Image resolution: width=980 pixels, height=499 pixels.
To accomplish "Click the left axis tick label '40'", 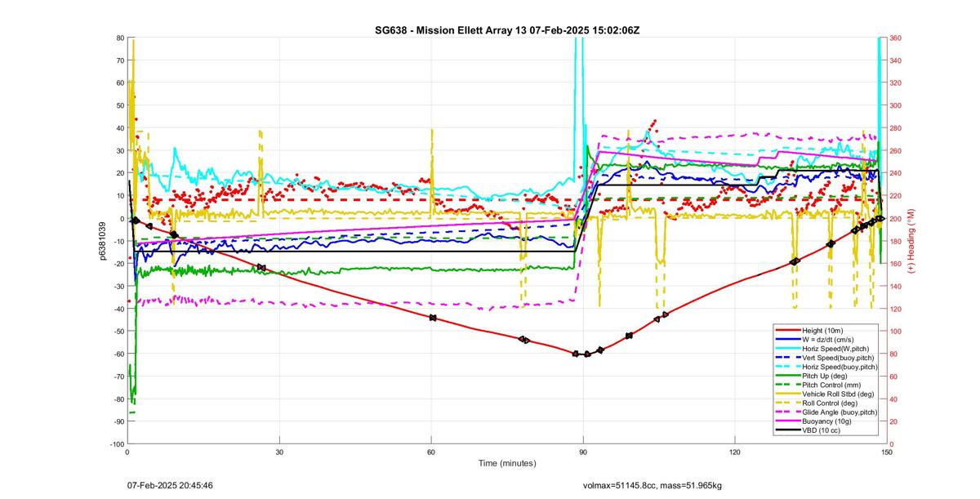I will [119, 128].
